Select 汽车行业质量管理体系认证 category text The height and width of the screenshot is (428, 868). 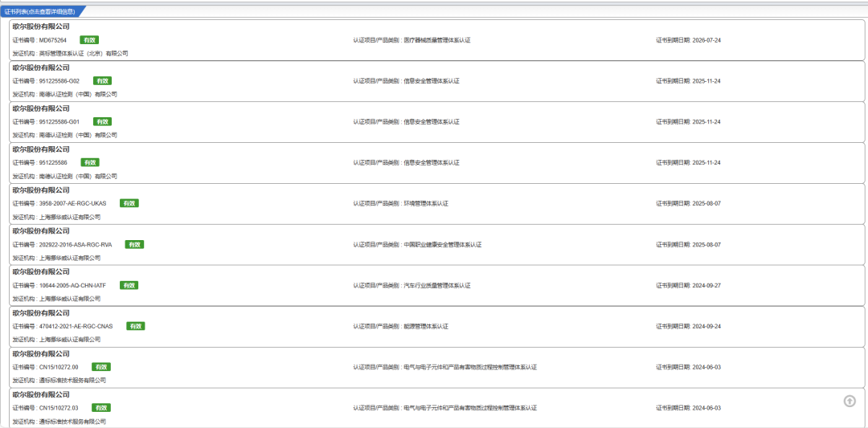pos(437,286)
